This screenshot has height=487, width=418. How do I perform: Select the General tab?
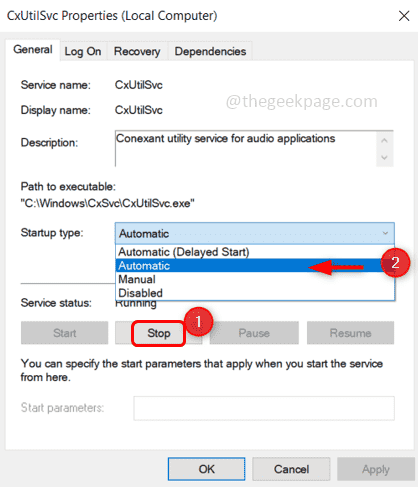pyautogui.click(x=33, y=50)
